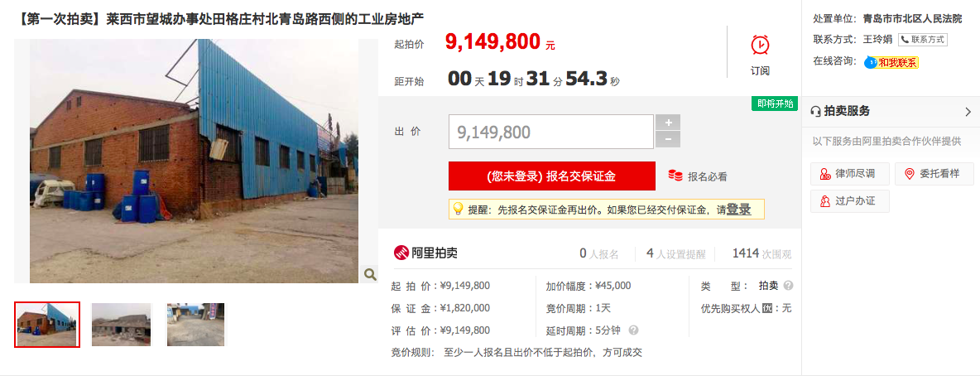Click the 优 priority buyer badge icon

coord(767,308)
